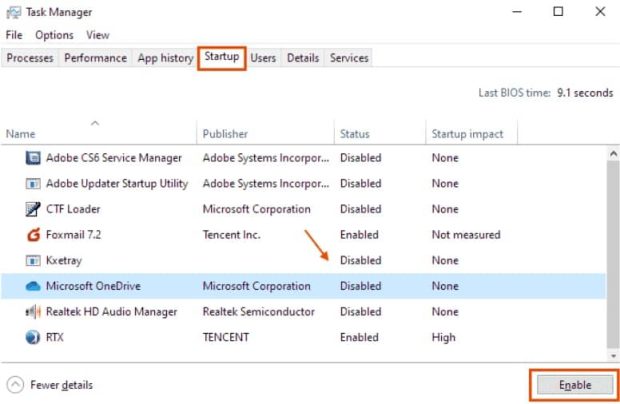Click the scrollbar up arrow
This screenshot has height=404, width=620.
[612, 152]
